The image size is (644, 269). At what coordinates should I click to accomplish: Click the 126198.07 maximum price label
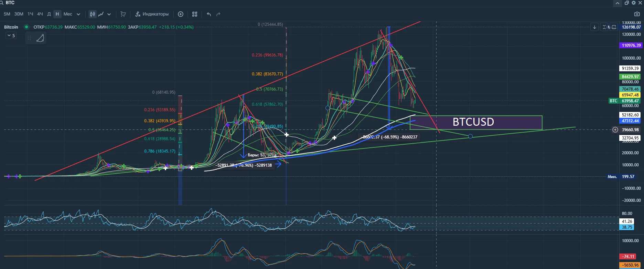631,27
